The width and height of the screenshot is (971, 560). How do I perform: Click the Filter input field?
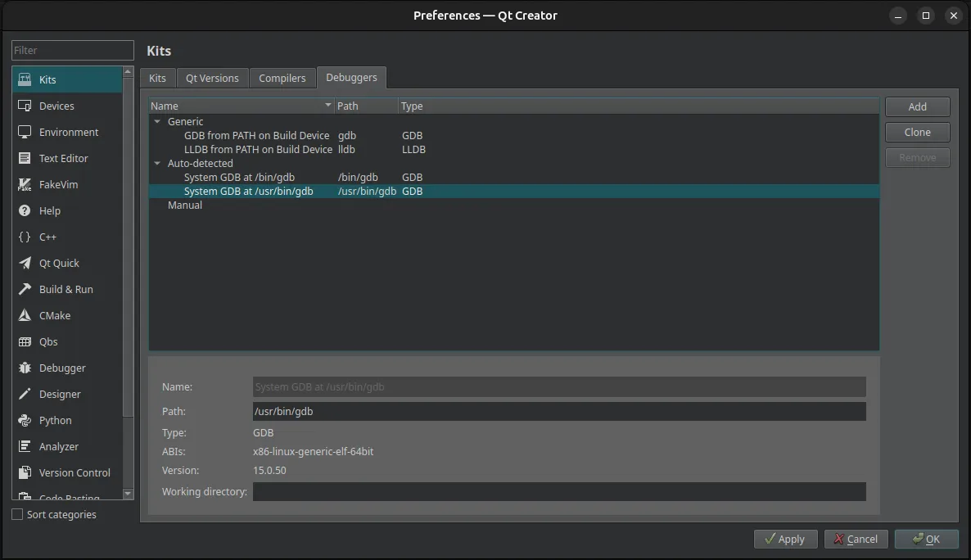coord(72,50)
